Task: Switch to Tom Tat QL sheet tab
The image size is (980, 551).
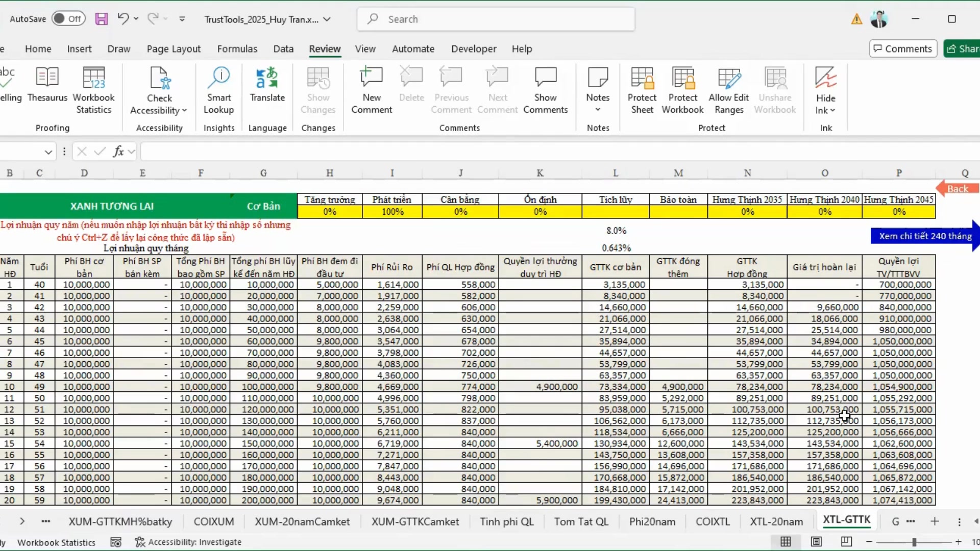Action: point(581,521)
